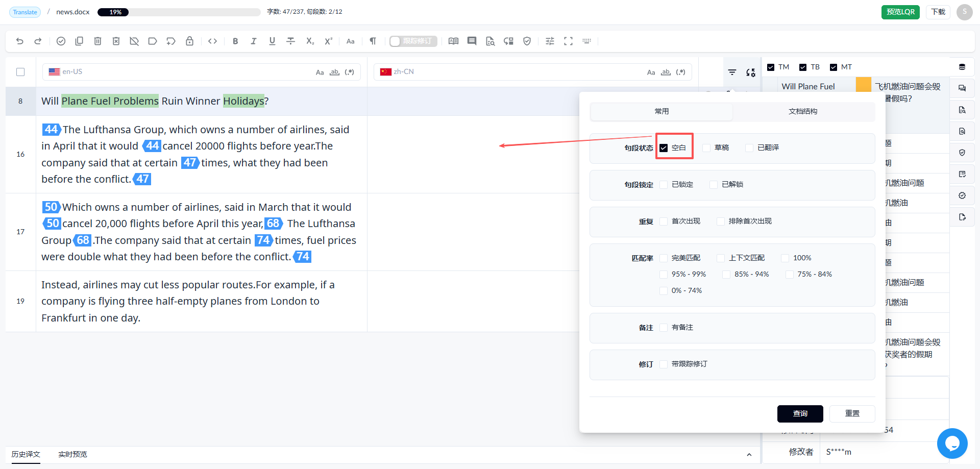Apply underline formatting
The width and height of the screenshot is (980, 469).
tap(272, 41)
